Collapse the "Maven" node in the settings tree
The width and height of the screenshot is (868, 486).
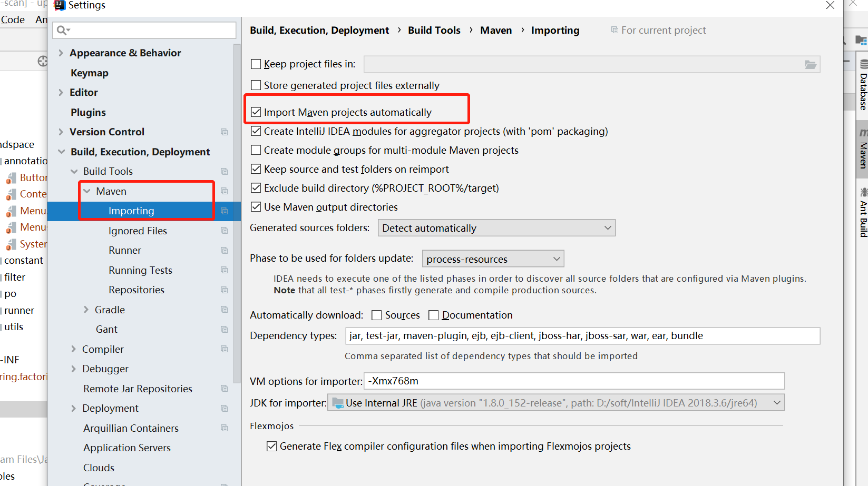pyautogui.click(x=87, y=191)
